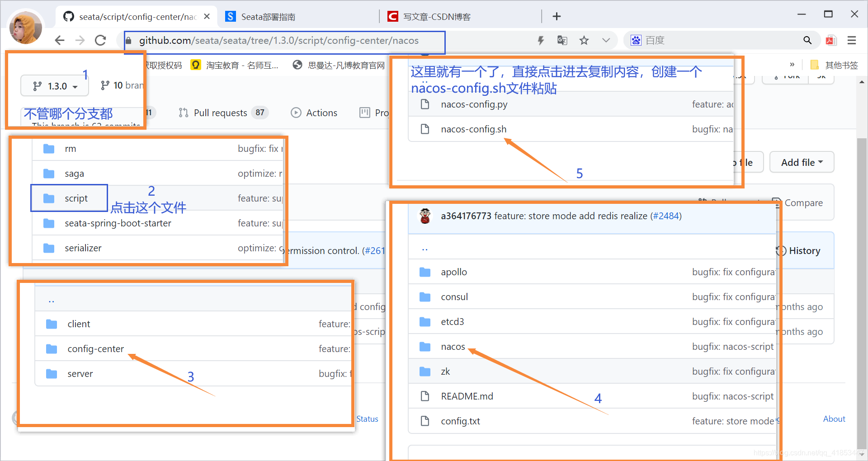Click the translate page icon
Image resolution: width=868 pixels, height=461 pixels.
point(562,40)
